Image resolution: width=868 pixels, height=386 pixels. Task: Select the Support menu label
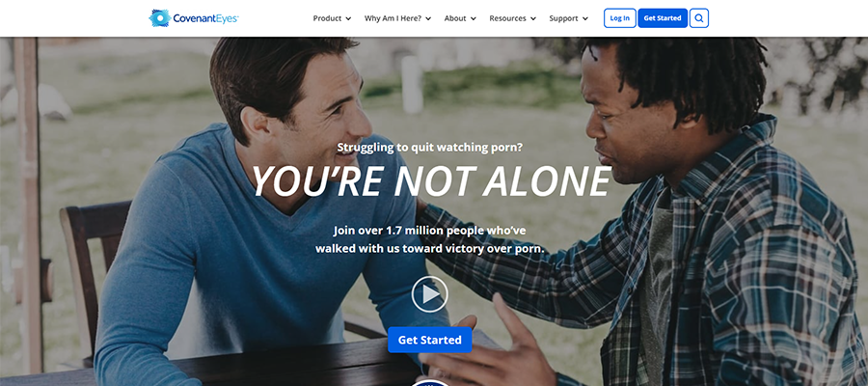tap(563, 18)
